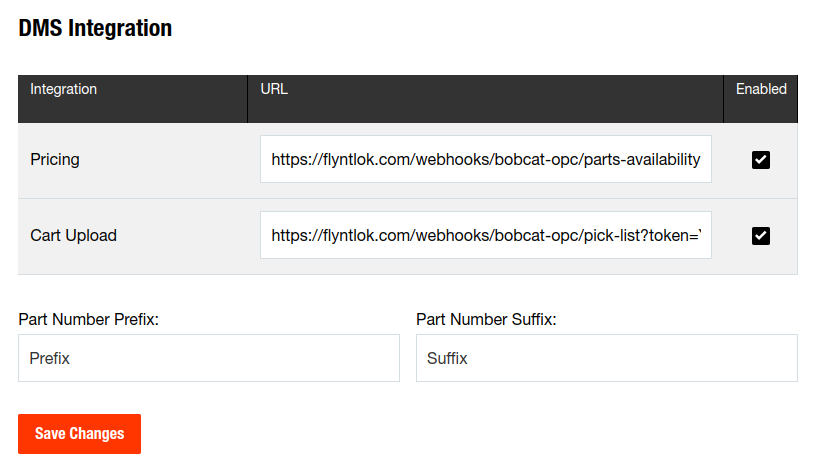This screenshot has width=819, height=475.
Task: Click the Part Number Prefix input box
Action: coord(209,358)
